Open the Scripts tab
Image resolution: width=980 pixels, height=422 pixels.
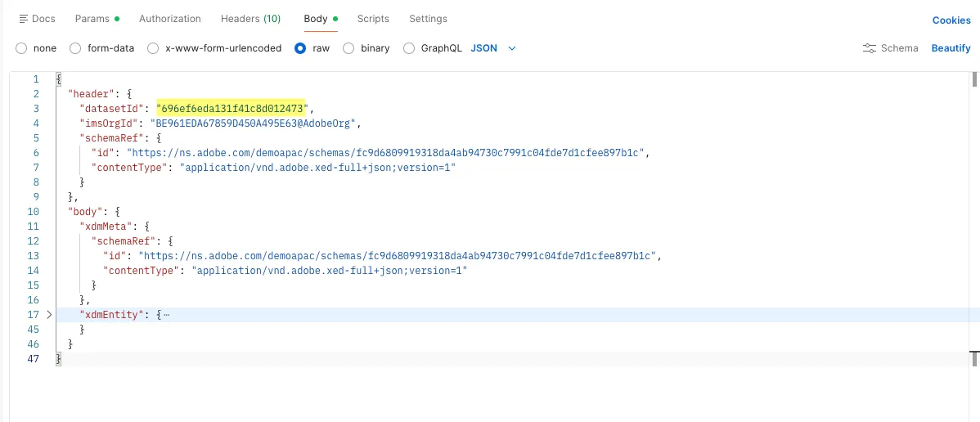373,19
